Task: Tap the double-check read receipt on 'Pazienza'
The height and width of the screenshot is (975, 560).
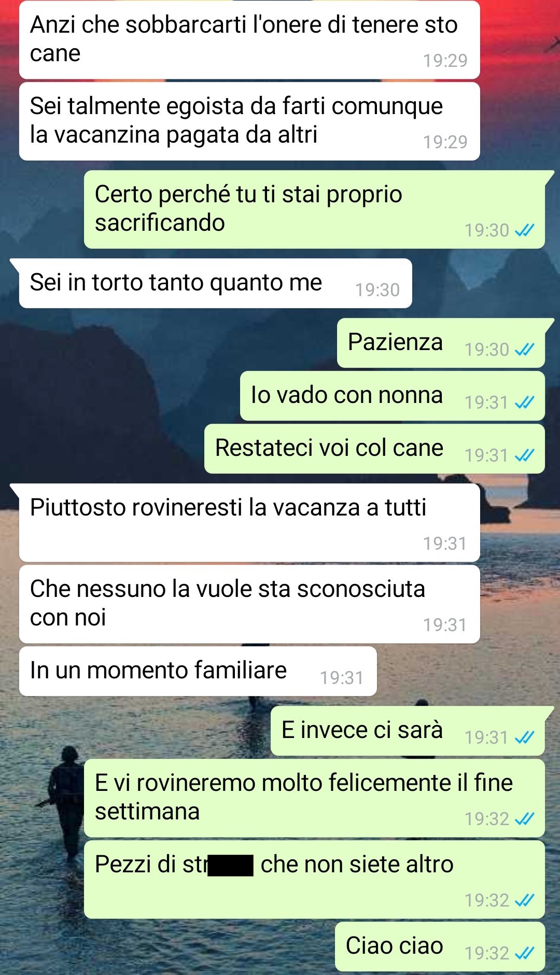Action: tap(524, 350)
